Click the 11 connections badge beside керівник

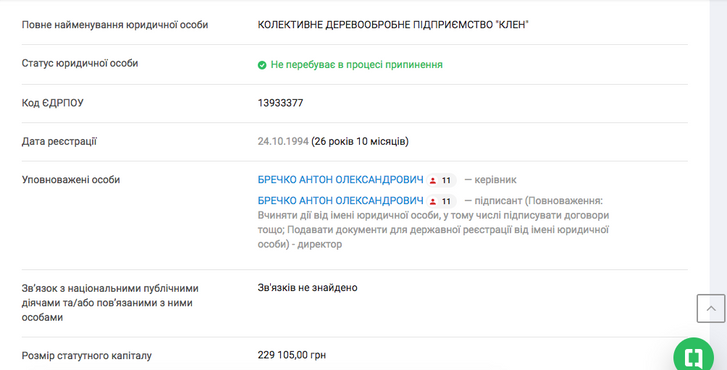pos(441,180)
